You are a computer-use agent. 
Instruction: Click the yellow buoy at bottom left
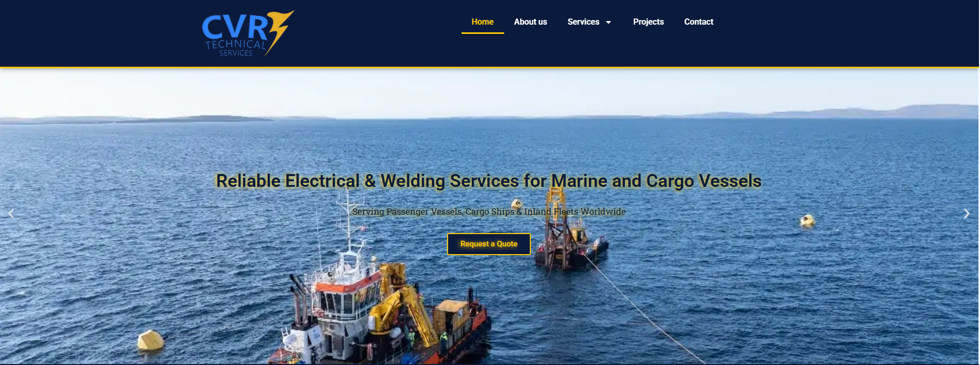[151, 340]
